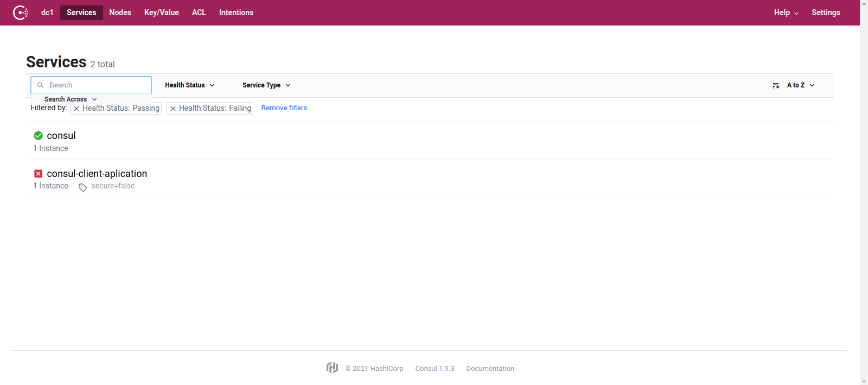Viewport: 868px width, 385px height.
Task: Open the Key/Value tab
Action: pyautogui.click(x=162, y=12)
